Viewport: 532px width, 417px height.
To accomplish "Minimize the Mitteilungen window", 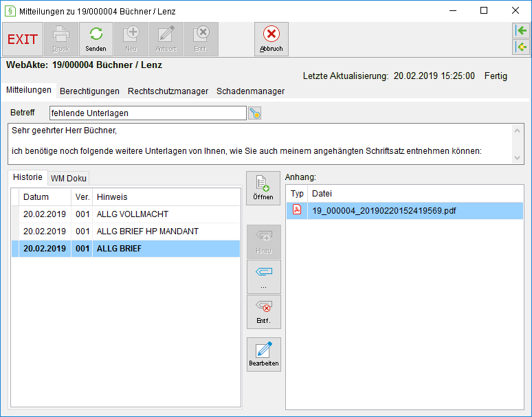I will (x=453, y=10).
